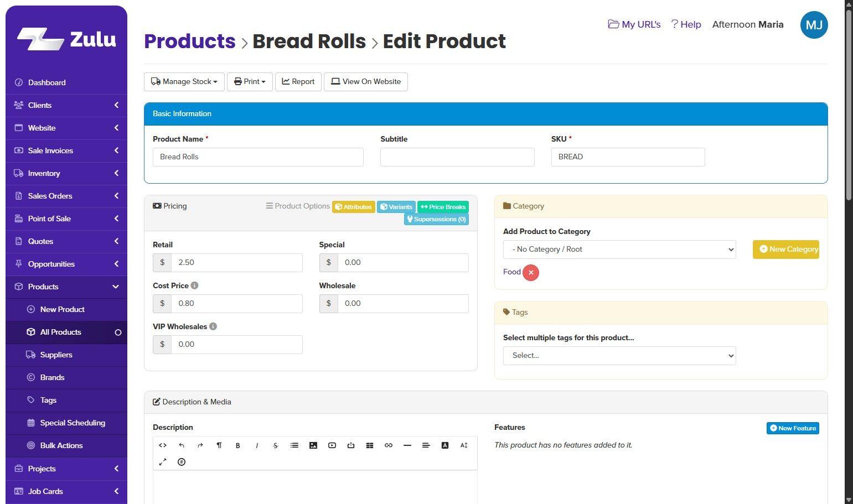
Task: Click View On Website button
Action: click(366, 82)
